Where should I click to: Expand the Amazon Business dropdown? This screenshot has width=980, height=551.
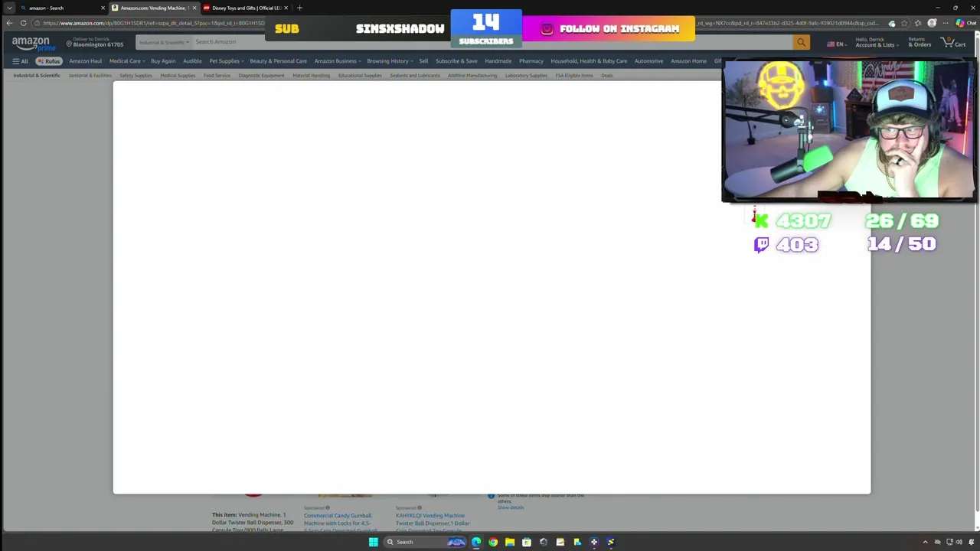tap(337, 61)
